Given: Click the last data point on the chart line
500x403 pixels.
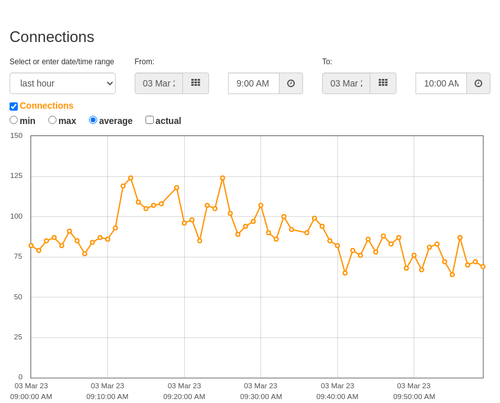Looking at the screenshot, I should [483, 266].
